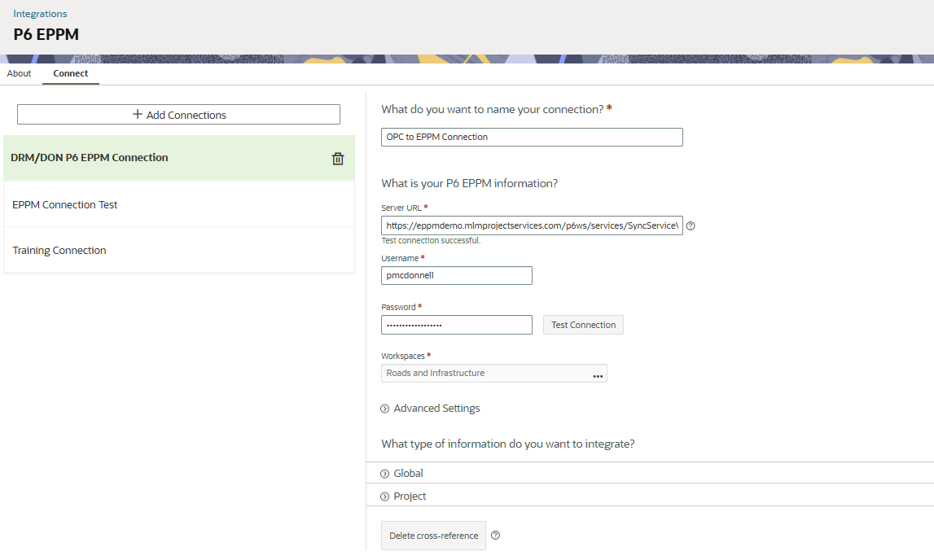Image resolution: width=934 pixels, height=560 pixels.
Task: Select the Connect tab
Action: click(71, 73)
